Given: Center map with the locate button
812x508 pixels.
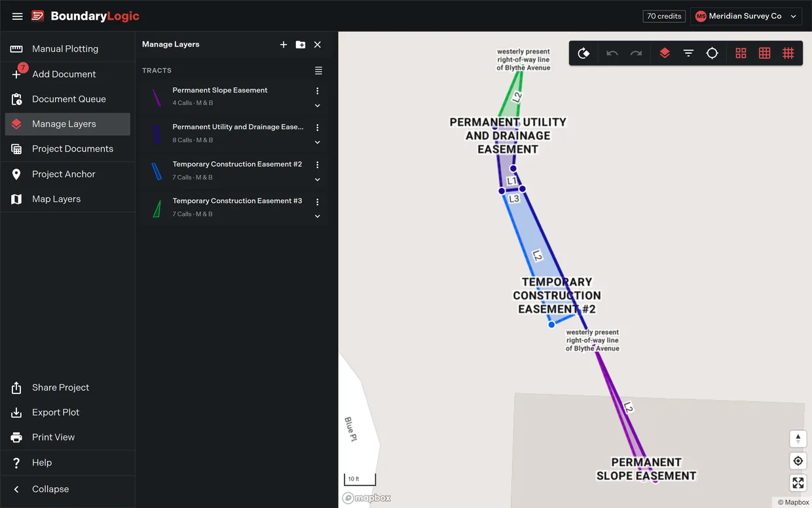Looking at the screenshot, I should [798, 461].
